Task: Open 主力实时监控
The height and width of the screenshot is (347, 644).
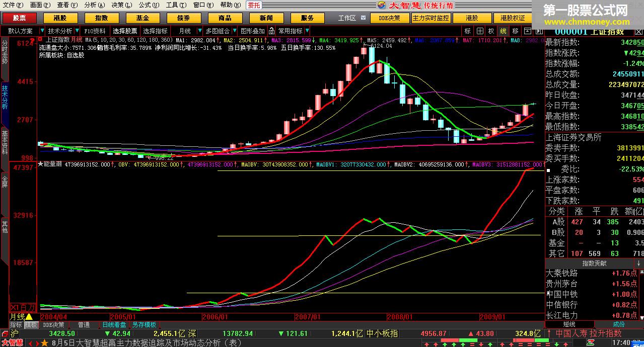Action: coord(431,18)
